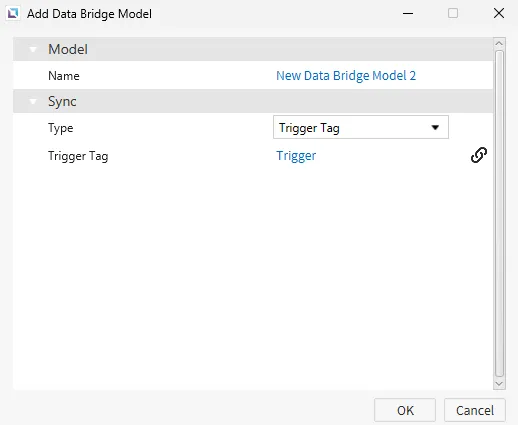The width and height of the screenshot is (518, 425).
Task: Select the Type property label
Action: click(60, 128)
